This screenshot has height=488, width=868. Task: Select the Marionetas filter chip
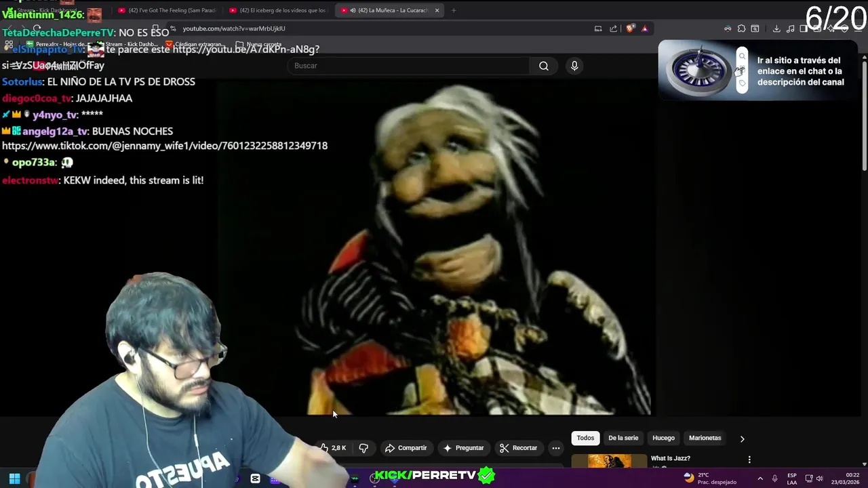(x=705, y=438)
